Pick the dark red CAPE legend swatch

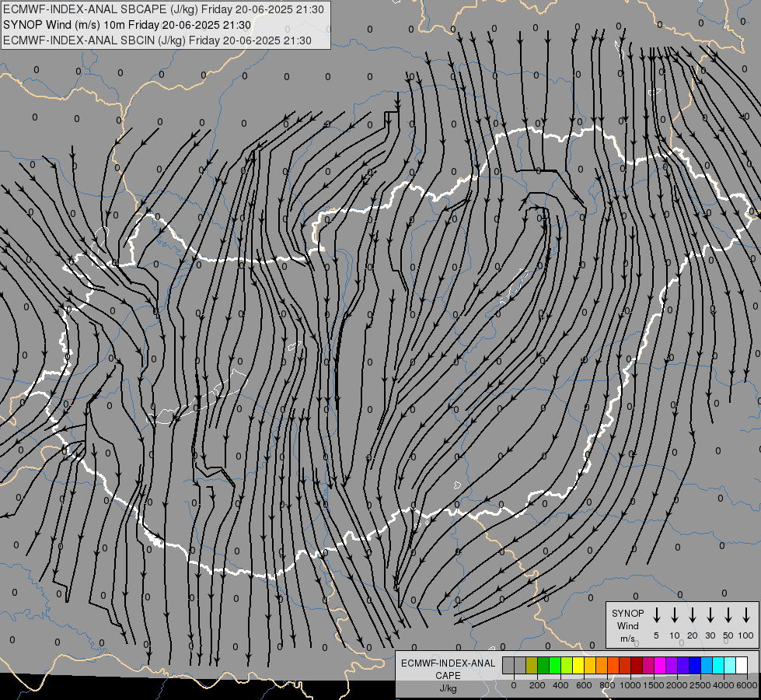click(x=637, y=665)
